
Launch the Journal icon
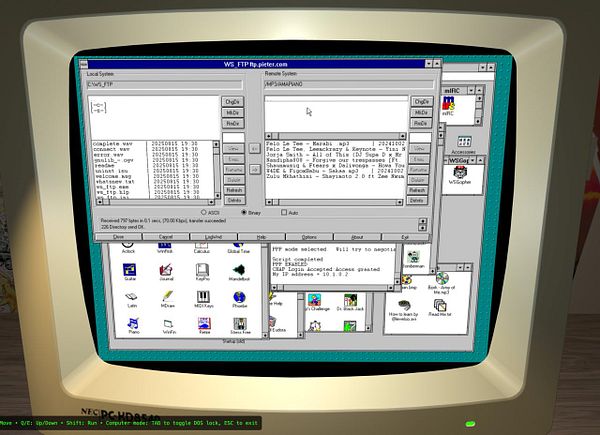click(166, 272)
